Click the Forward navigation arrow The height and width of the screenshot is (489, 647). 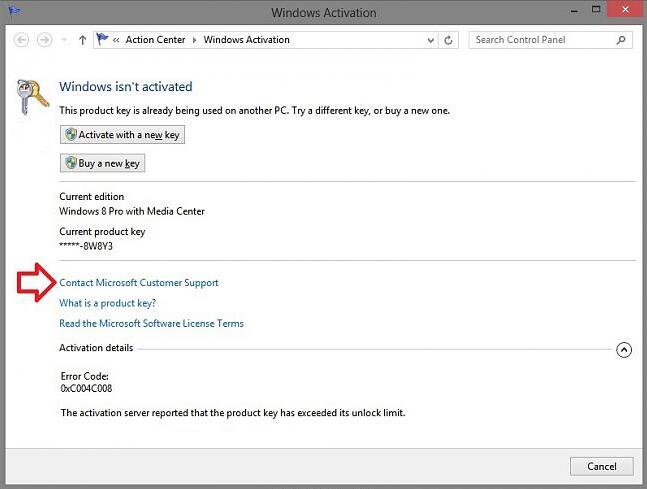coord(45,40)
